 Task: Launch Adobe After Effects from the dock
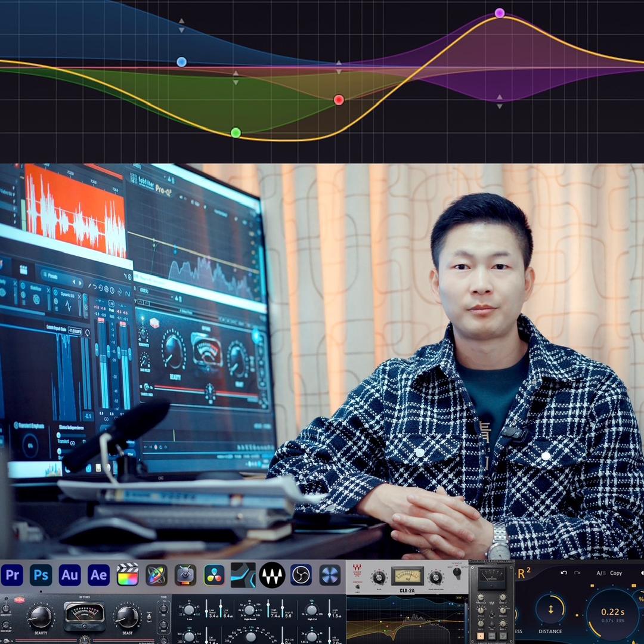[x=98, y=575]
